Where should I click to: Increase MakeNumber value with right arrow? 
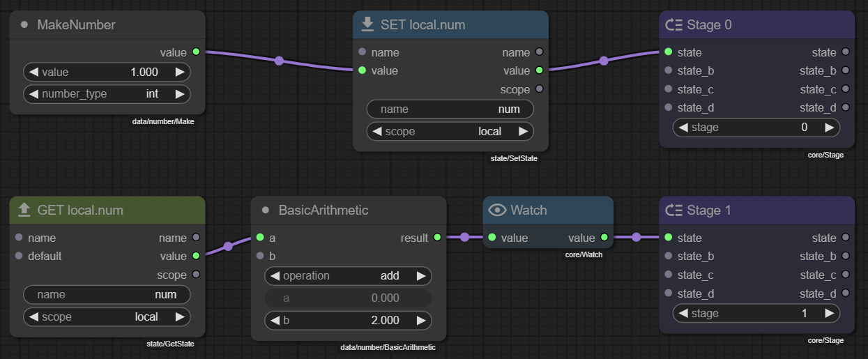pyautogui.click(x=180, y=72)
